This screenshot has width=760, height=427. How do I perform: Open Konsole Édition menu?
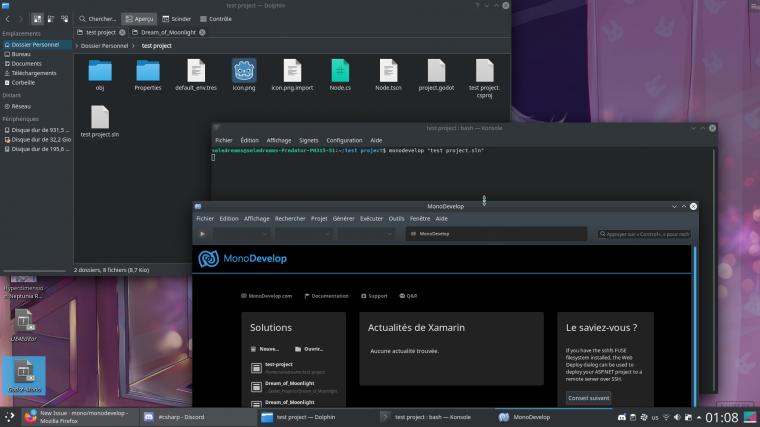(250, 140)
